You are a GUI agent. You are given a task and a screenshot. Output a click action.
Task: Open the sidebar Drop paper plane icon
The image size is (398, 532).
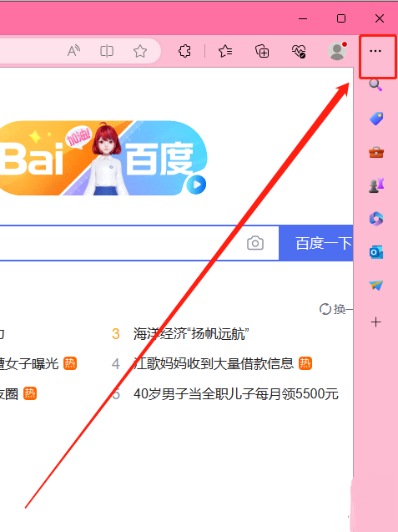point(376,286)
